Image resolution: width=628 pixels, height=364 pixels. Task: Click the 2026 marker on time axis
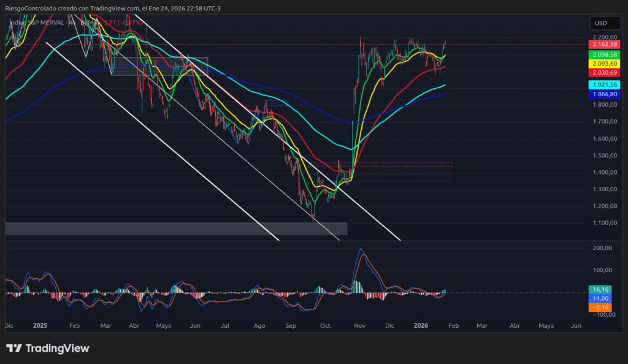coord(420,326)
